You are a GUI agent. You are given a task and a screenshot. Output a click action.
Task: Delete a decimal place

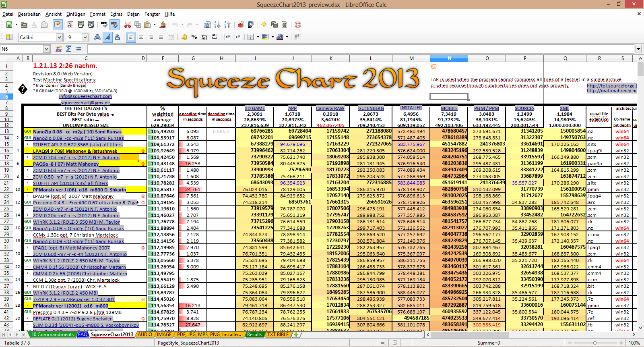215,37
